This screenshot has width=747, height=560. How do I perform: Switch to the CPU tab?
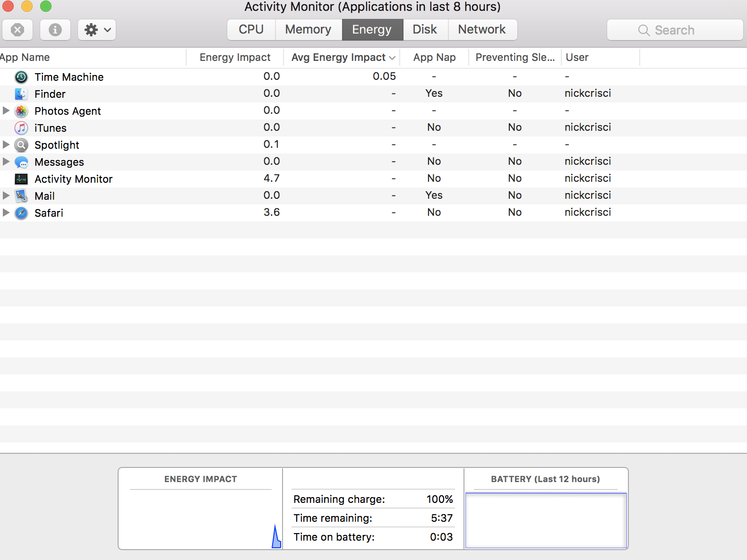point(251,29)
